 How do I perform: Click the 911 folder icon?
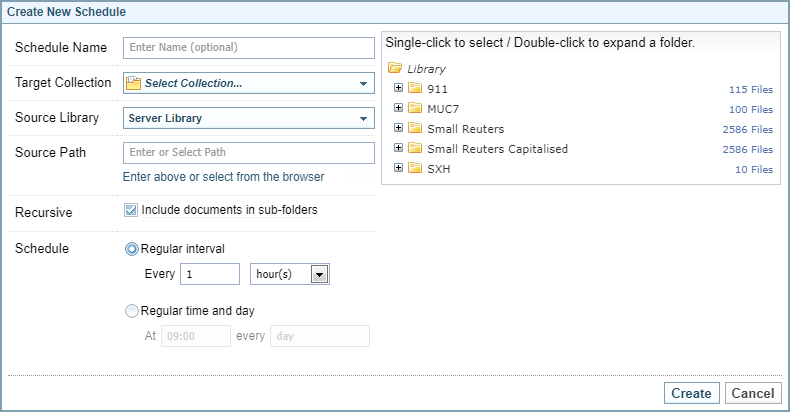tap(415, 89)
